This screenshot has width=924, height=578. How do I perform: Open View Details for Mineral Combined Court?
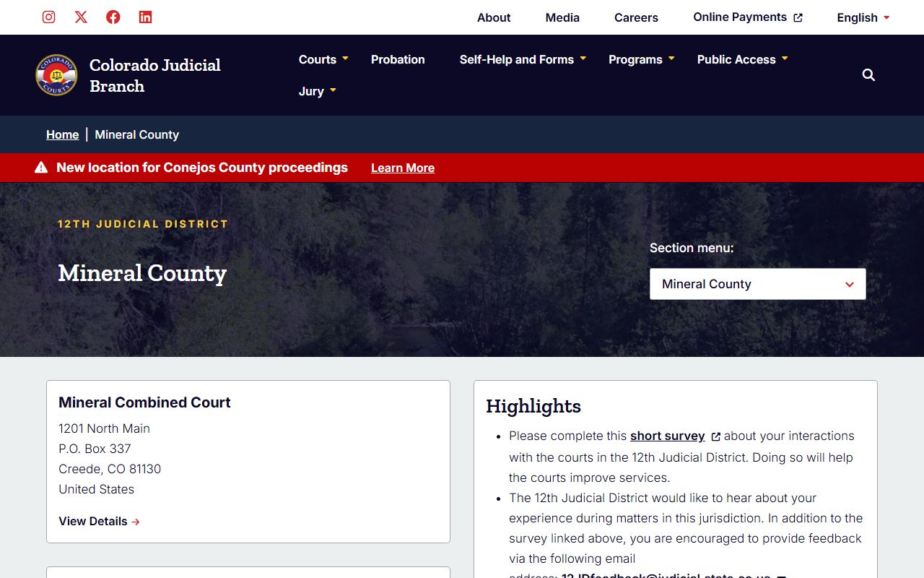[x=99, y=521]
